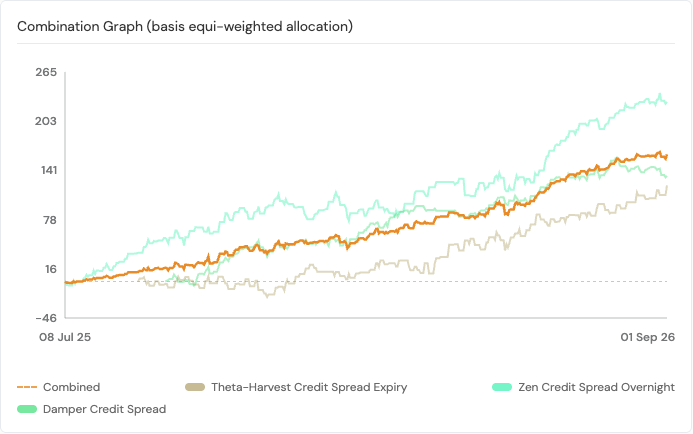Viewport: 693px width, 434px height.
Task: Click the 141 y-axis label
Action: tap(49, 170)
